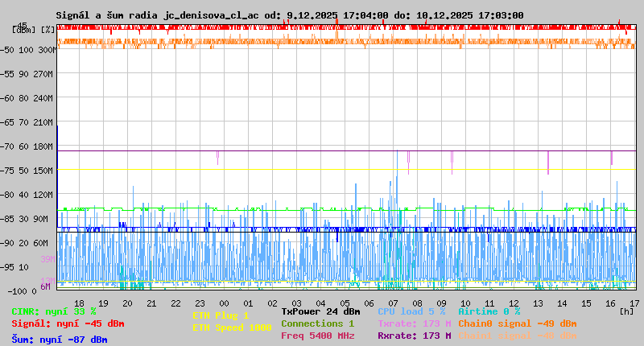Click the [dBm] unit label at axis top
644x346 pixels.
[24, 29]
